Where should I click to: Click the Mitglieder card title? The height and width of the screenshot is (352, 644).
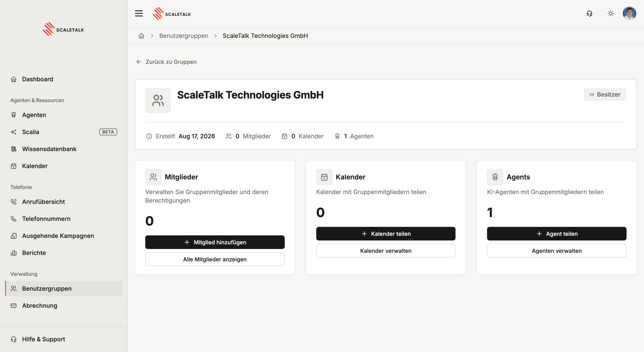[181, 177]
